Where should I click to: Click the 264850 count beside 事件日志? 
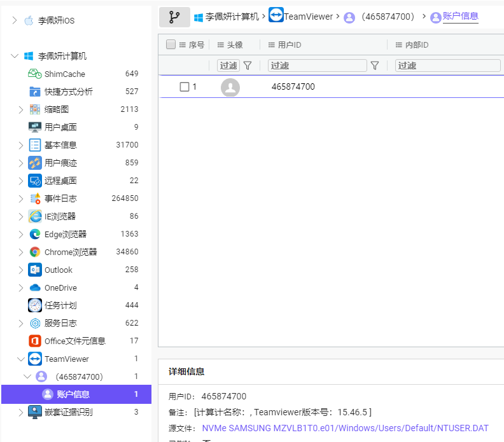coord(125,198)
